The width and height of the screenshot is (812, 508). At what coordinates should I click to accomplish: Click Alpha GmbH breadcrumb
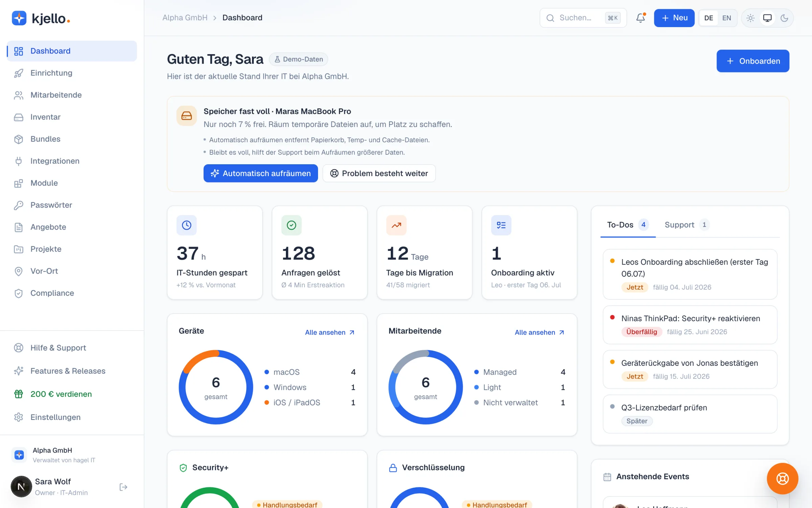[x=185, y=18]
